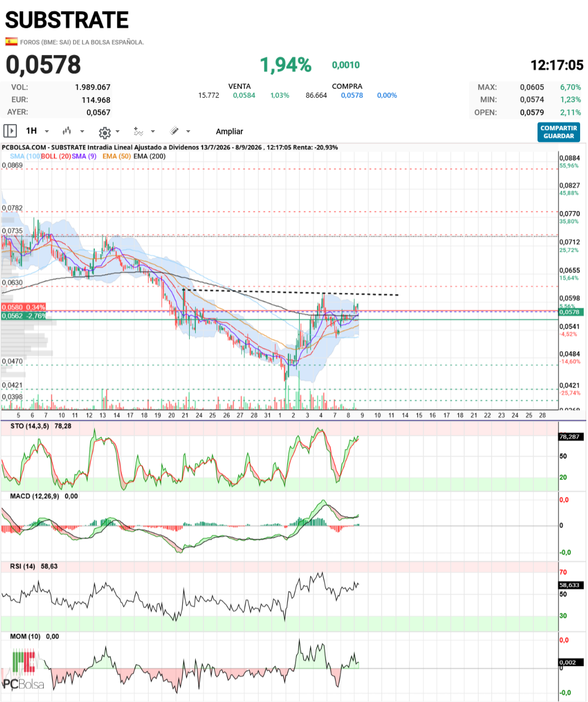Expand the chart type dropdown arrow
This screenshot has width=588, height=702.
82,131
